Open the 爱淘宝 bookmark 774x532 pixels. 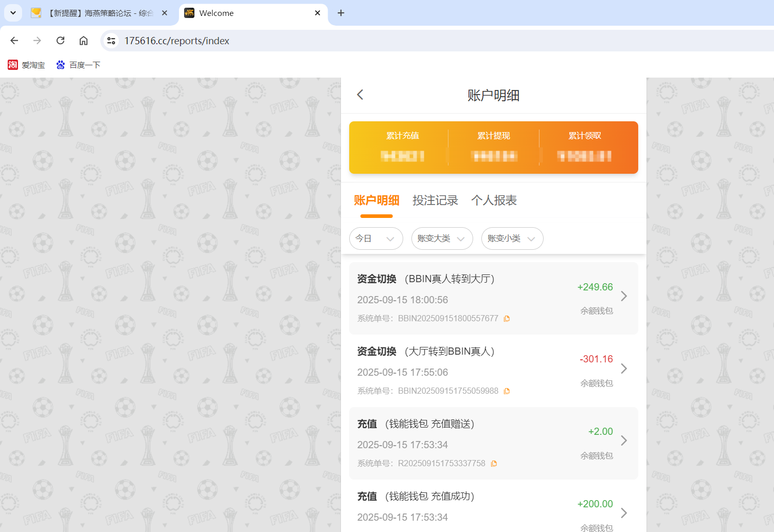click(26, 65)
